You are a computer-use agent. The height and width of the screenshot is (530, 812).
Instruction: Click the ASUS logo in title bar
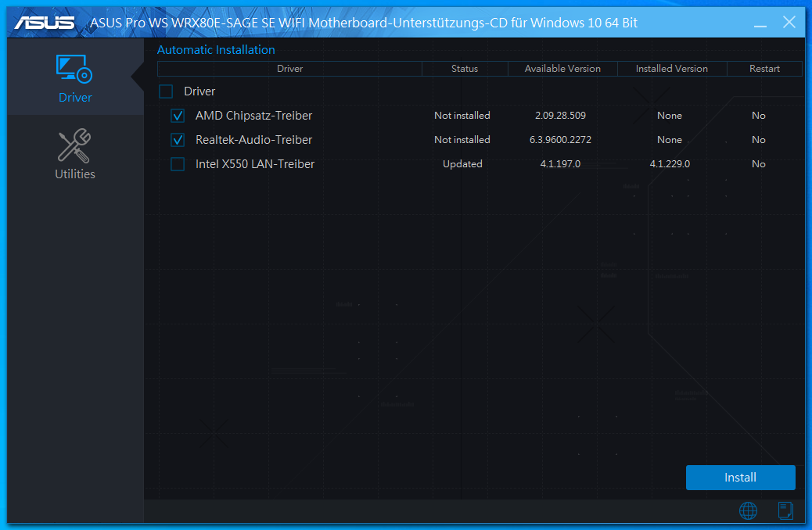pyautogui.click(x=45, y=23)
